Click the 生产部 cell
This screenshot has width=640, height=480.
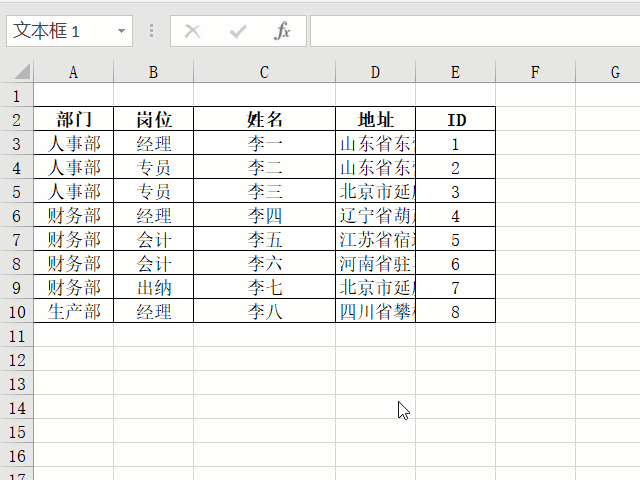coord(73,311)
